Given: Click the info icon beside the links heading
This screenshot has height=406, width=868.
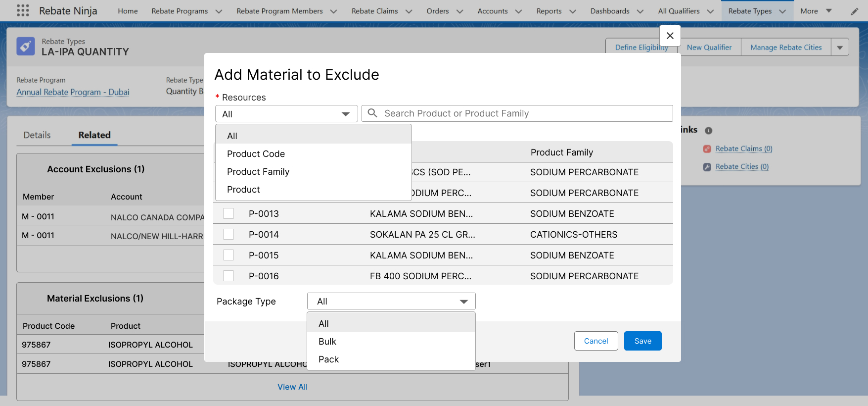Looking at the screenshot, I should pos(708,131).
